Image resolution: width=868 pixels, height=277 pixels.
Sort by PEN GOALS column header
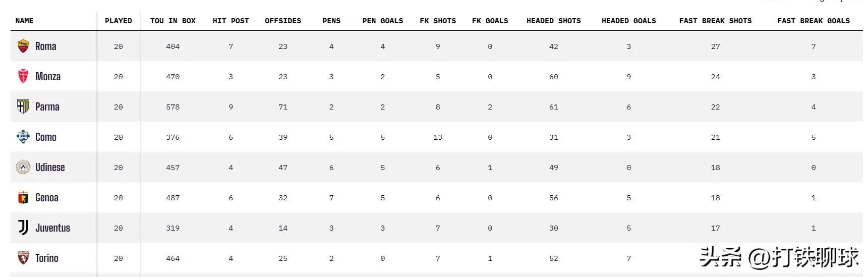tap(382, 21)
